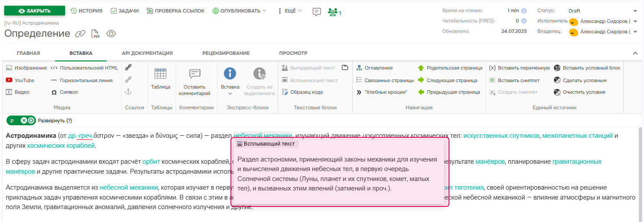Open космических кораблей link
644x222 pixels.
pyautogui.click(x=60, y=146)
